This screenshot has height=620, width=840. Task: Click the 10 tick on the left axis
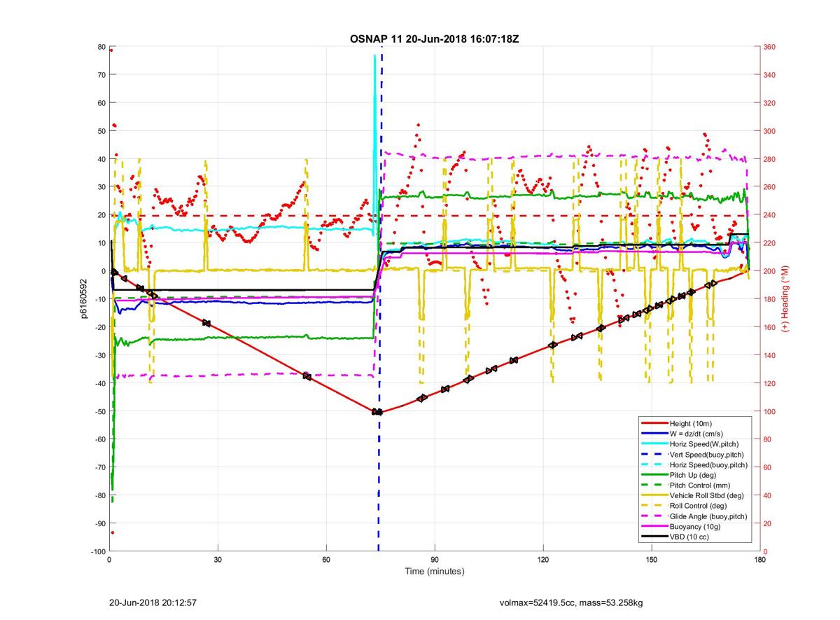[101, 243]
